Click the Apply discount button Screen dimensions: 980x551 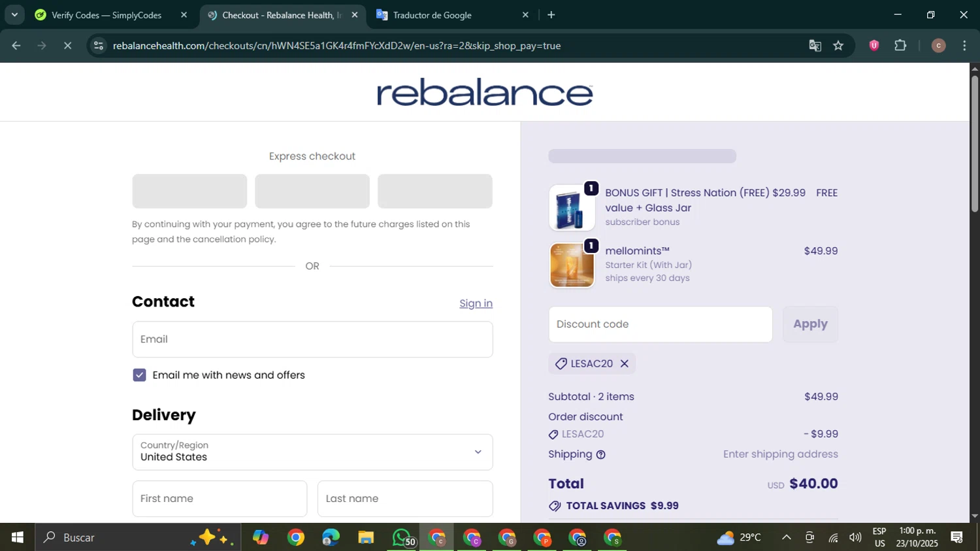pyautogui.click(x=810, y=324)
